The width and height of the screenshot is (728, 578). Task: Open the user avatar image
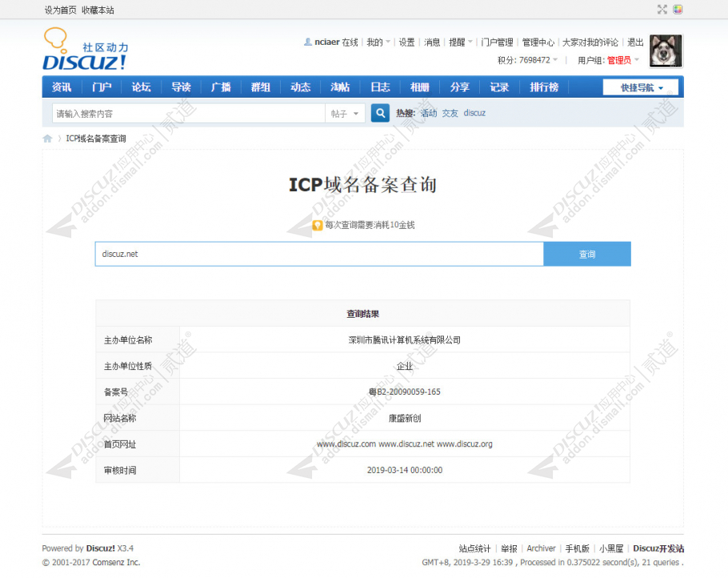coord(666,50)
